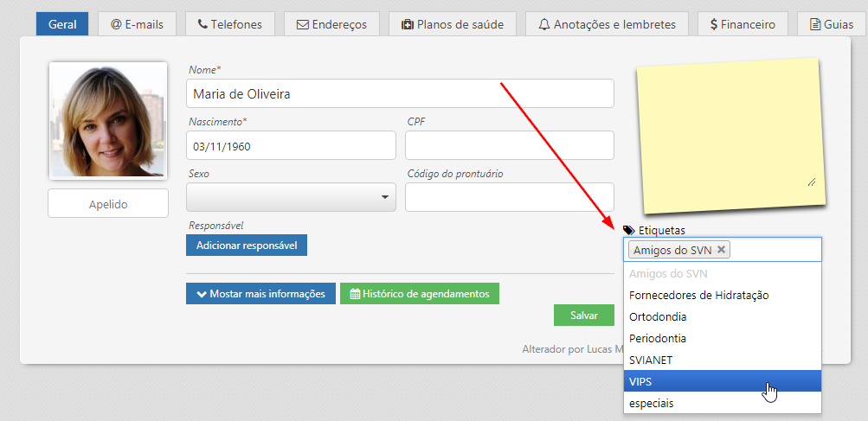Viewport: 868px width, 421px height.
Task: Pick the especiais tag option
Action: click(x=722, y=403)
